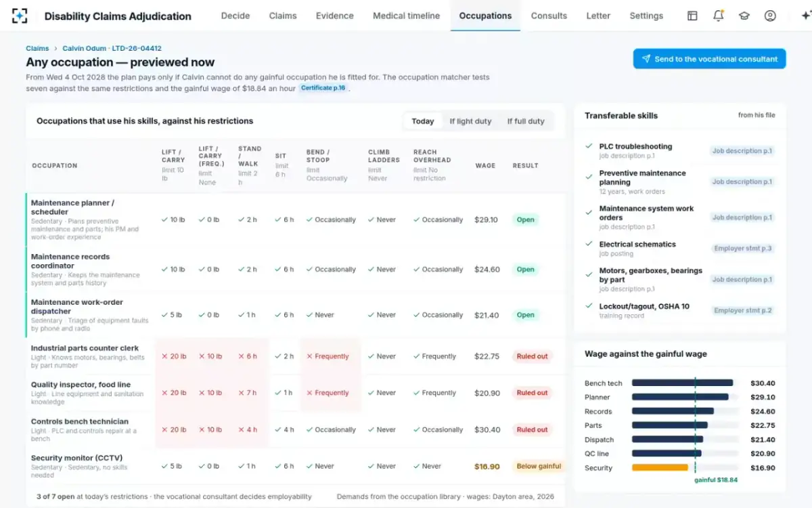The height and width of the screenshot is (508, 812).
Task: Switch to the If light duty view
Action: [470, 121]
